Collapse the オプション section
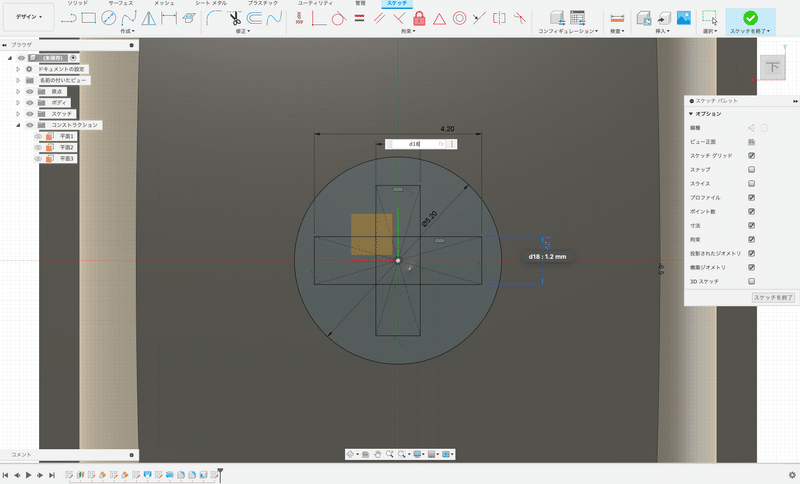Screen dimensions: 800x484 click(x=691, y=114)
